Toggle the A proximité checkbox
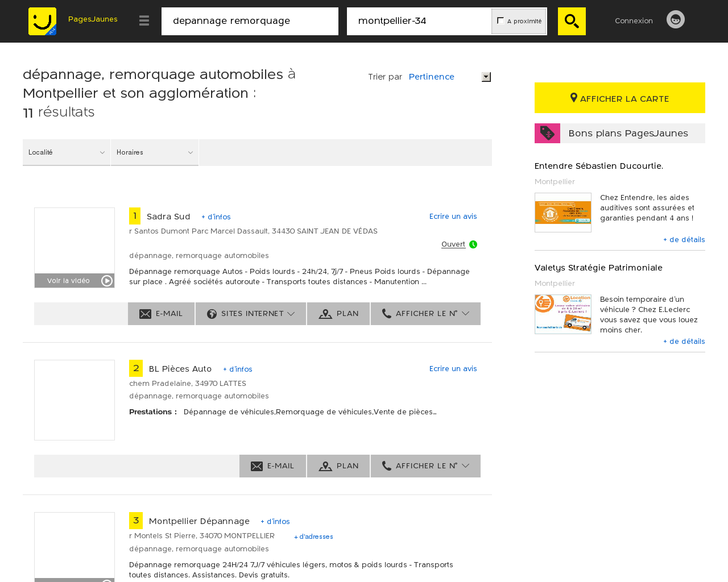The height and width of the screenshot is (582, 728). click(500, 20)
